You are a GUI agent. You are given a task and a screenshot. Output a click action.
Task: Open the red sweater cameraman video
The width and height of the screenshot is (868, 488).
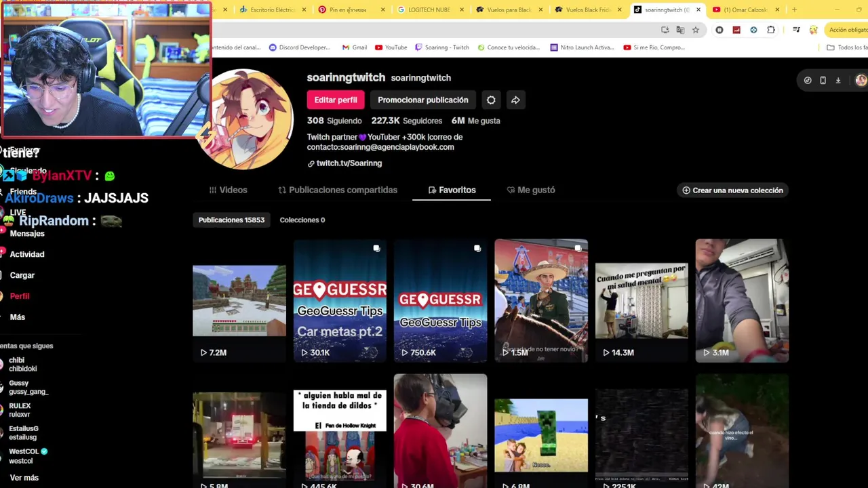(x=440, y=431)
